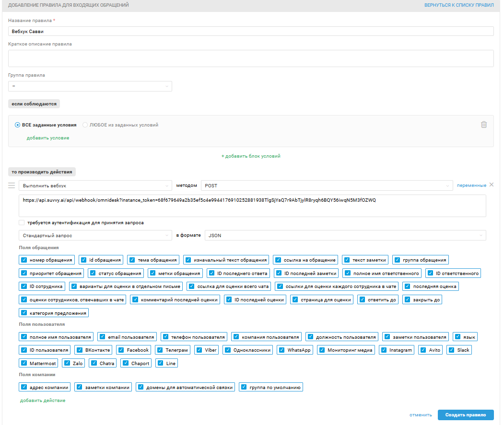Screen dimensions: 504x425
Task: Enable 'требуется аутентификация' checkbox
Action: click(22, 223)
